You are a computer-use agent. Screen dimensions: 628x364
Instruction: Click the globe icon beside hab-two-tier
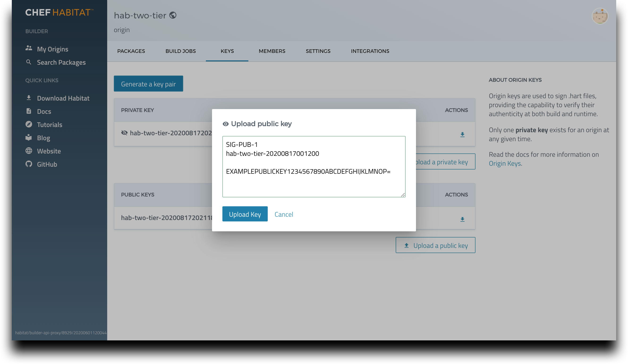tap(174, 15)
